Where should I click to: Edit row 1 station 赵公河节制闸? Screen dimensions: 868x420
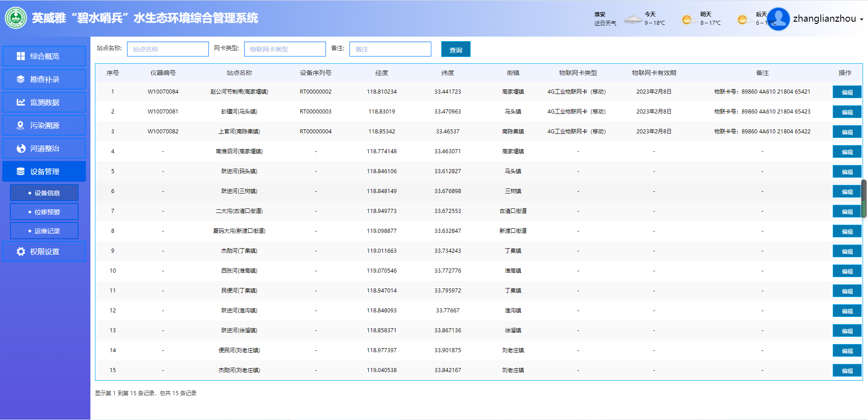point(847,92)
